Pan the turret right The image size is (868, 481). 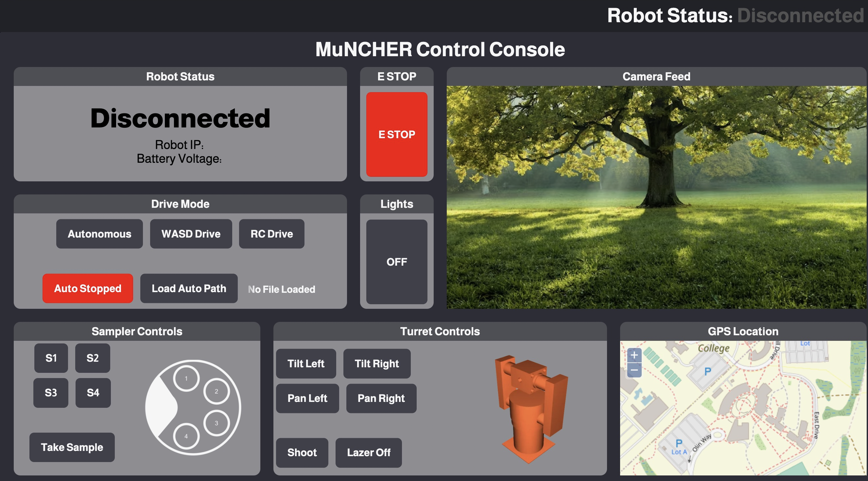pos(381,398)
